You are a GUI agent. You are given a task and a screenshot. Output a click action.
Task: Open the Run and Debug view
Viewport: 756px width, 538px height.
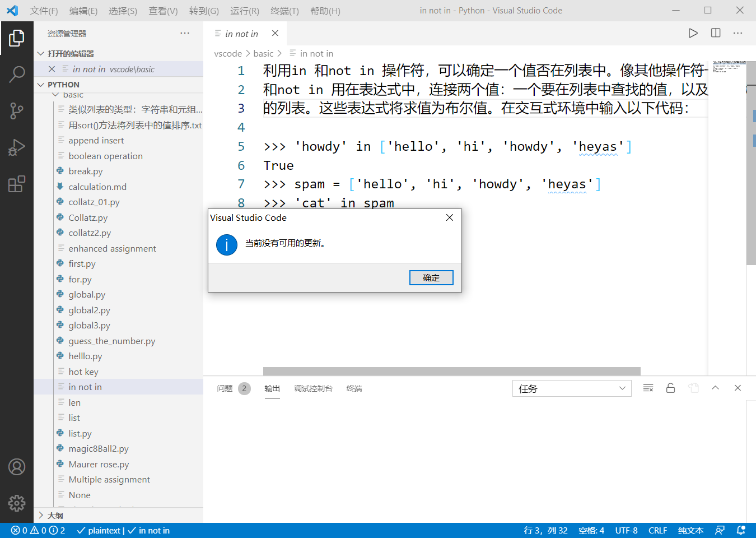click(17, 147)
